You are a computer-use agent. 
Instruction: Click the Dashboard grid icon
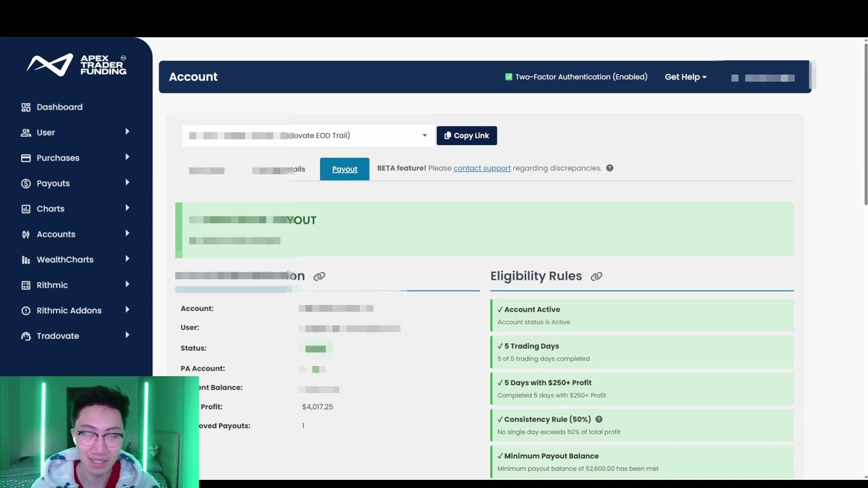pyautogui.click(x=26, y=107)
